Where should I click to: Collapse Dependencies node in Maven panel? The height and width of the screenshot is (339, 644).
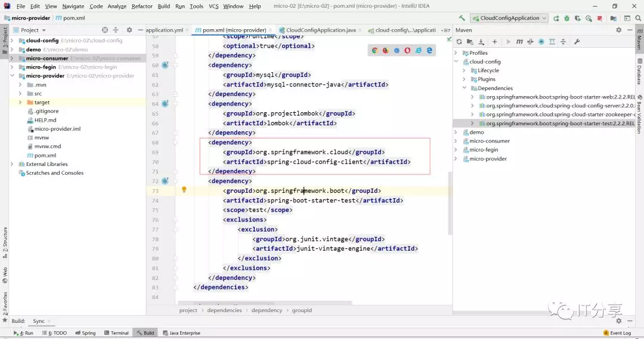click(465, 88)
